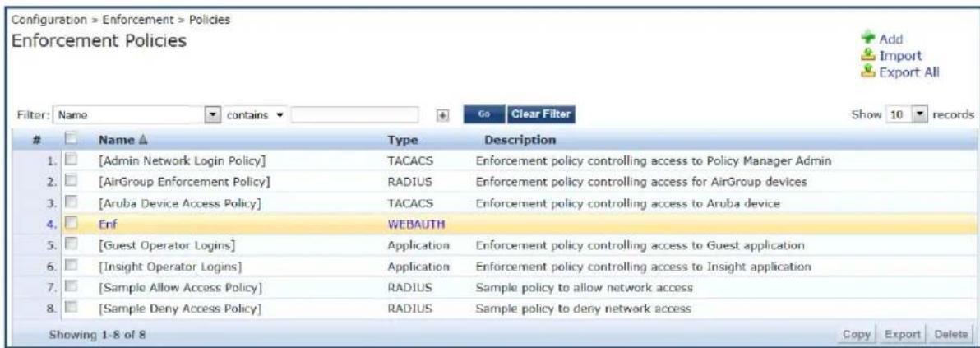Click TACACS type in Admin Network row
Image resolution: width=980 pixels, height=348 pixels.
point(410,161)
